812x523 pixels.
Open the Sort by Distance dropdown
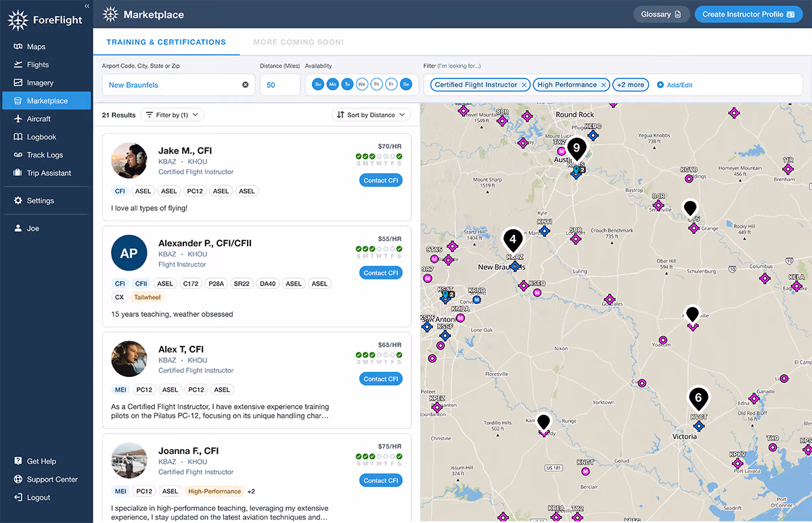pyautogui.click(x=371, y=115)
